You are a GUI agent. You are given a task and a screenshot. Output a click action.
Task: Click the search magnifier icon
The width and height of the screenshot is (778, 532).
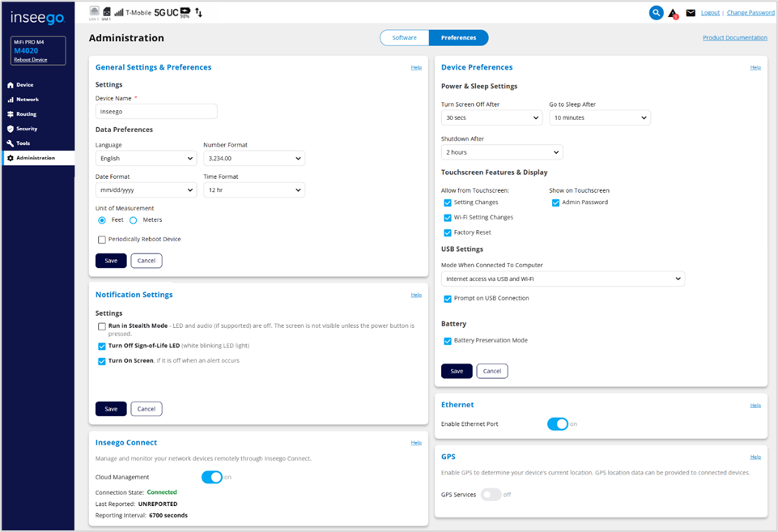pos(657,13)
